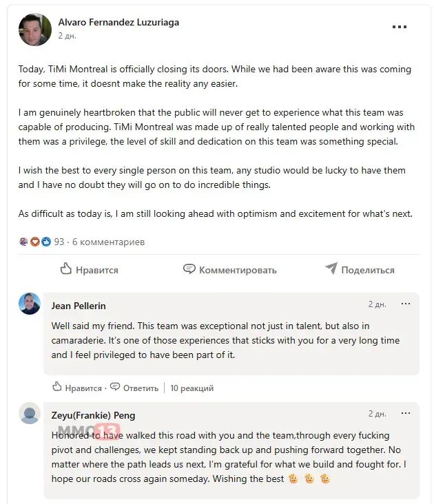Image resolution: width=434 pixels, height=504 pixels.
Task: Click the Комментировать speech bubble icon
Action: [x=189, y=269]
